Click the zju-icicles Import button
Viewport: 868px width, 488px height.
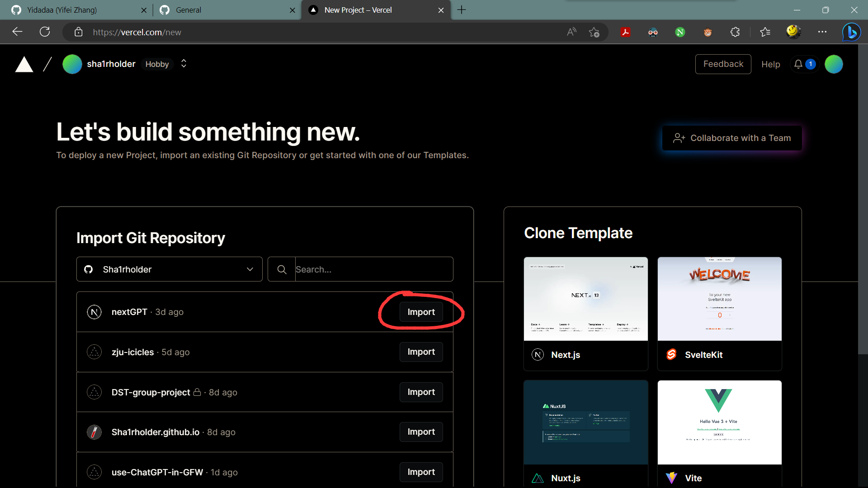tap(421, 352)
